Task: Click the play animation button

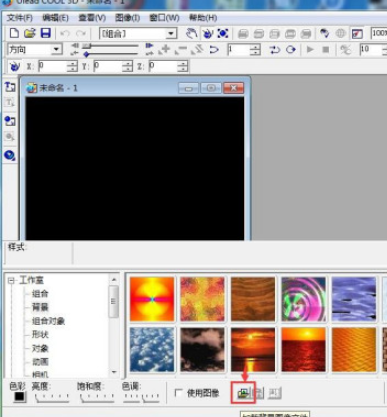Action: click(x=310, y=50)
